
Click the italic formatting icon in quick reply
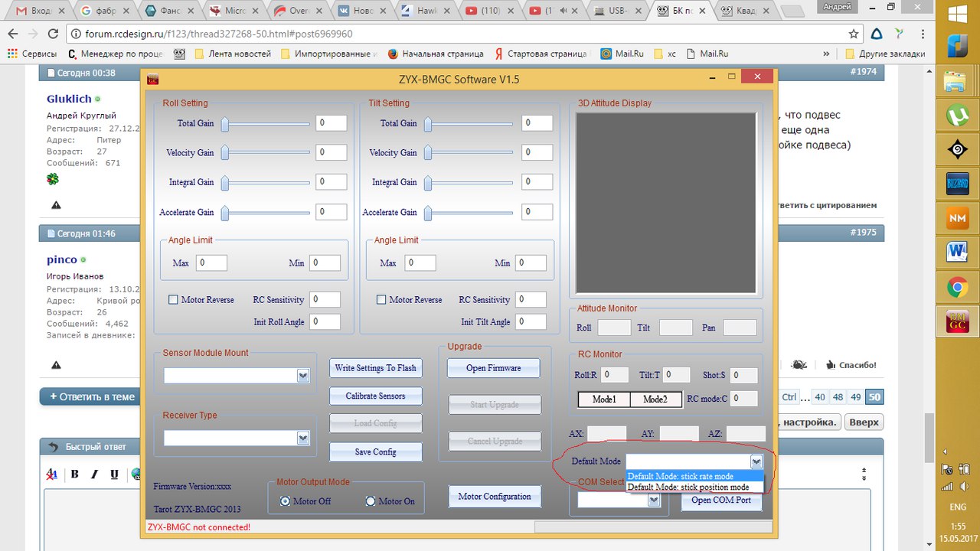[95, 474]
